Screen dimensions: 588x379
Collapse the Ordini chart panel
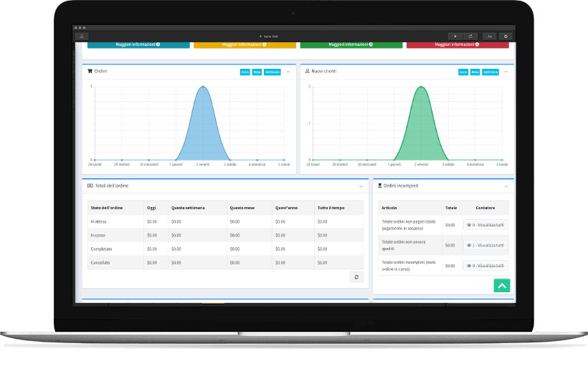point(288,72)
